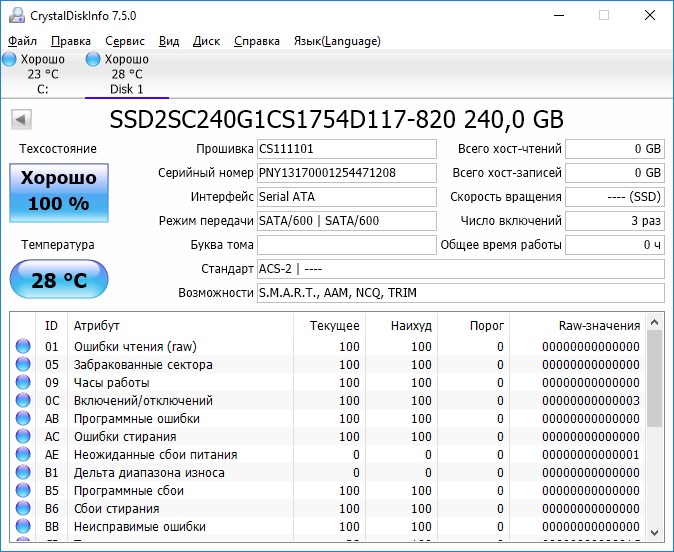This screenshot has width=674, height=552.
Task: Select the Программные сбои row
Action: (328, 491)
